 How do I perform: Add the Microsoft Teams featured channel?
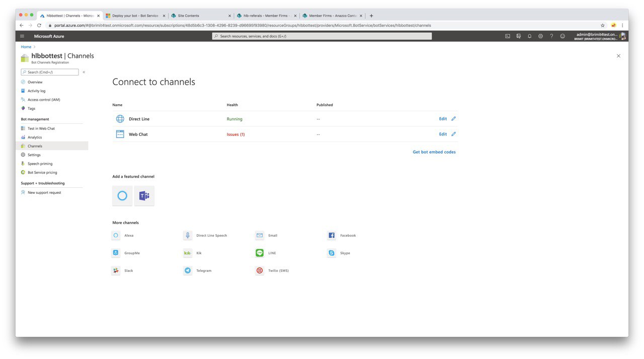(144, 196)
